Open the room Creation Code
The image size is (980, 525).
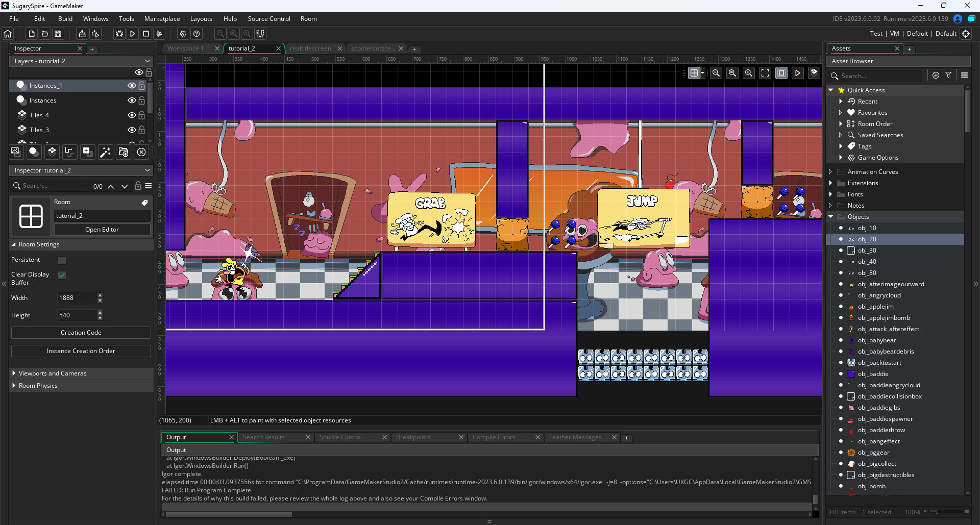[81, 333]
